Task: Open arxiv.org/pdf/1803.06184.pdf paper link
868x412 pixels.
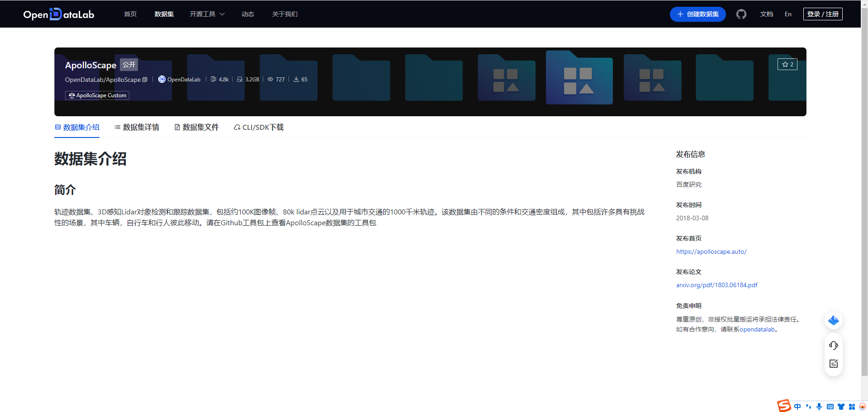Action: click(x=716, y=285)
